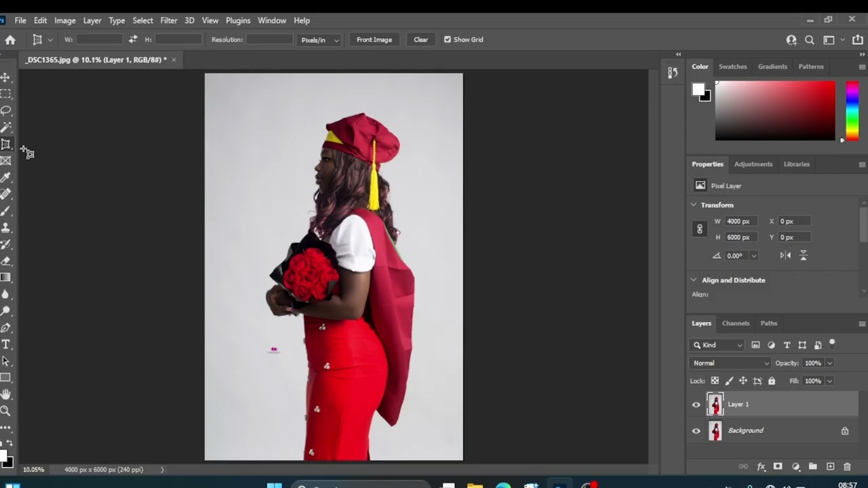Select the Path Selection tool
Screen dimensions: 868x488
point(5,361)
